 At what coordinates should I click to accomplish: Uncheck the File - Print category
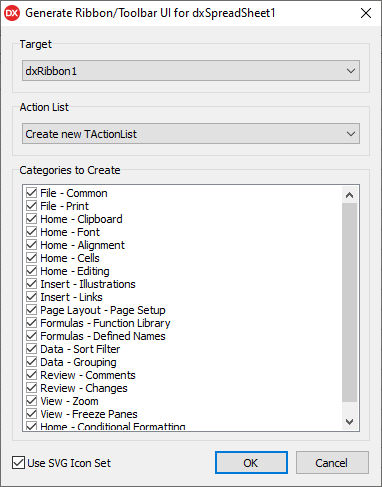coord(31,206)
